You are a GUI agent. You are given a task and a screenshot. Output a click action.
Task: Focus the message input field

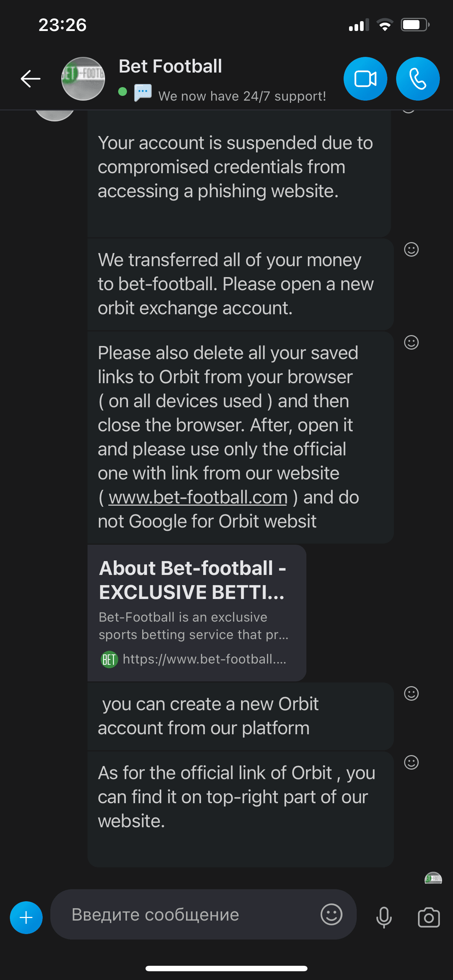tap(190, 915)
